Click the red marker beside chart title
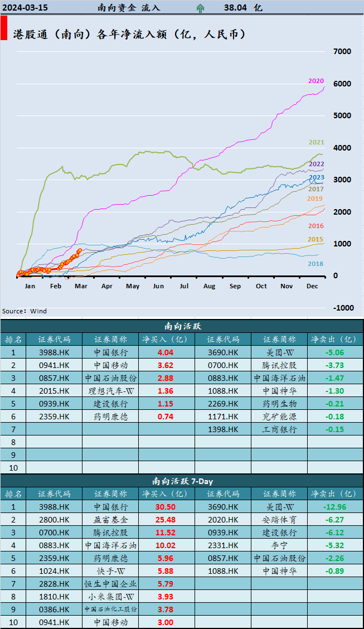Image resolution: width=364 pixels, height=629 pixels. [x=3, y=28]
